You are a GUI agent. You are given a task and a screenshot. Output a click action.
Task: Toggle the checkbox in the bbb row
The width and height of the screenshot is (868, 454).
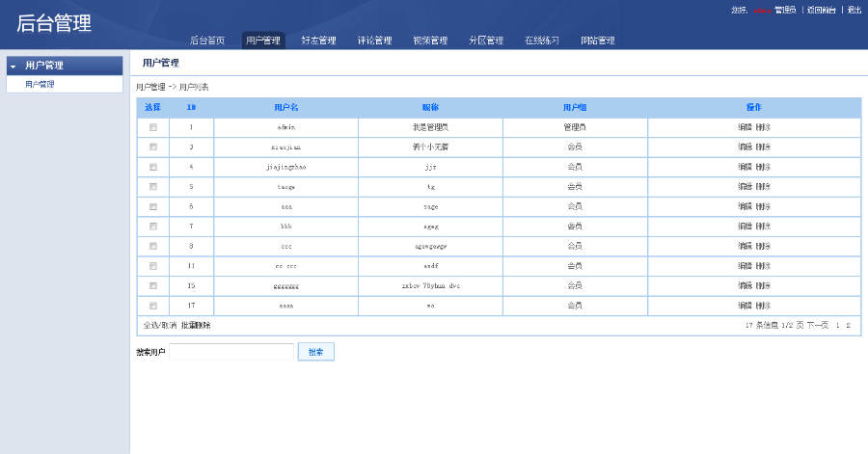[153, 227]
